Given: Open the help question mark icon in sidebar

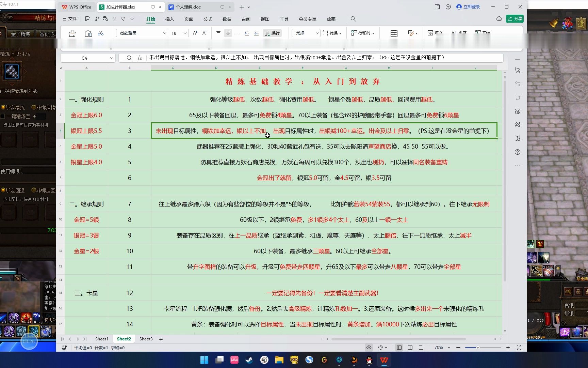Looking at the screenshot, I should click(518, 152).
